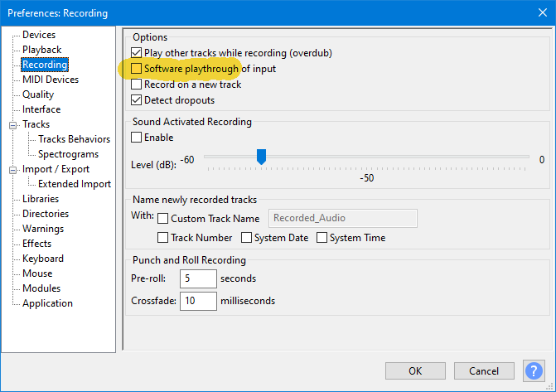The width and height of the screenshot is (556, 392).
Task: Select Extended Import in the tree
Action: pyautogui.click(x=74, y=184)
